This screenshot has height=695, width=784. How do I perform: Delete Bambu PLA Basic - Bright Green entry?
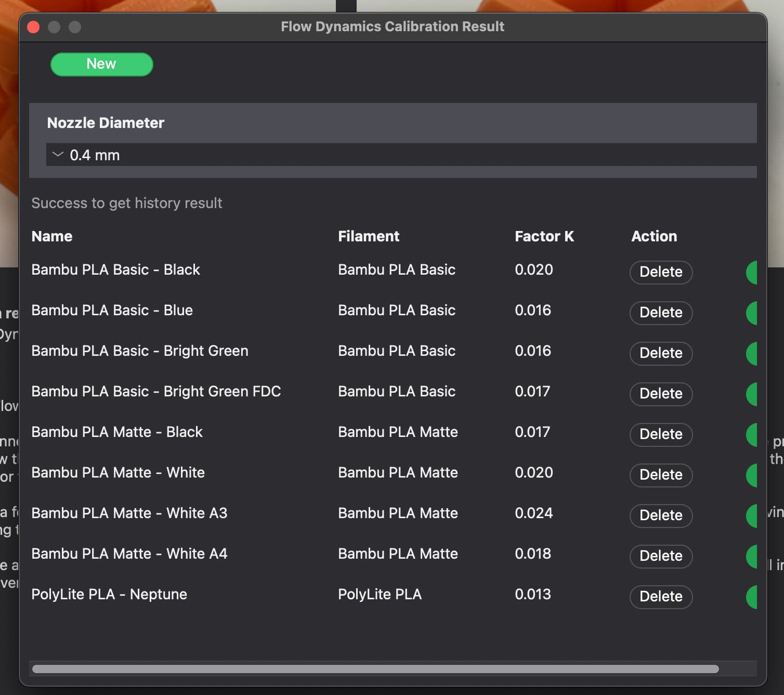click(661, 353)
